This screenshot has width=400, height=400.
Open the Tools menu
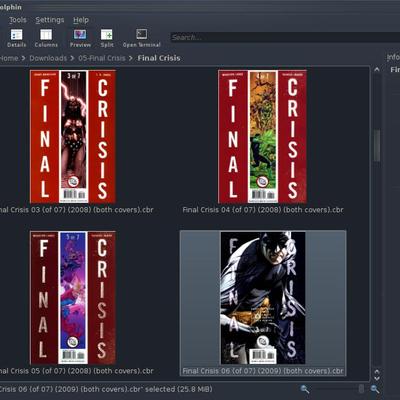pos(18,20)
